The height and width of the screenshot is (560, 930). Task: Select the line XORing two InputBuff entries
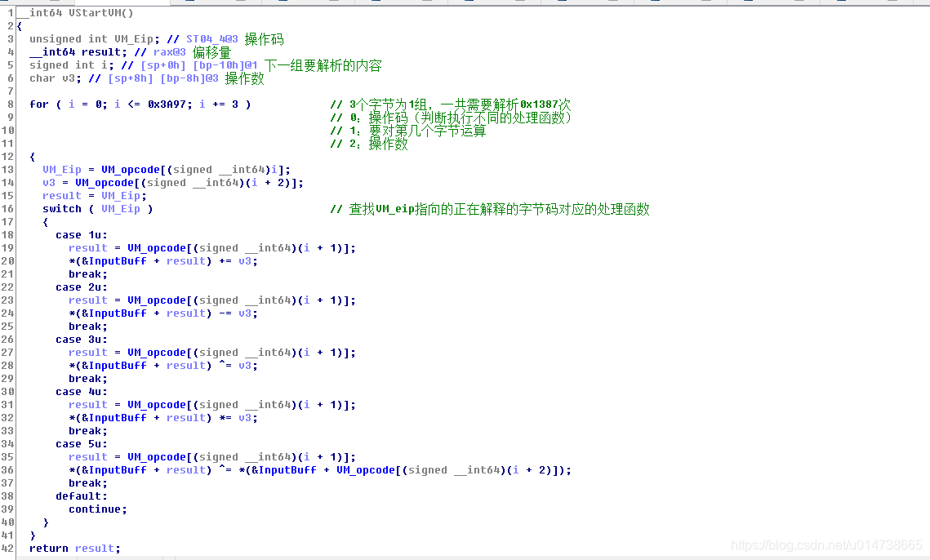point(320,470)
